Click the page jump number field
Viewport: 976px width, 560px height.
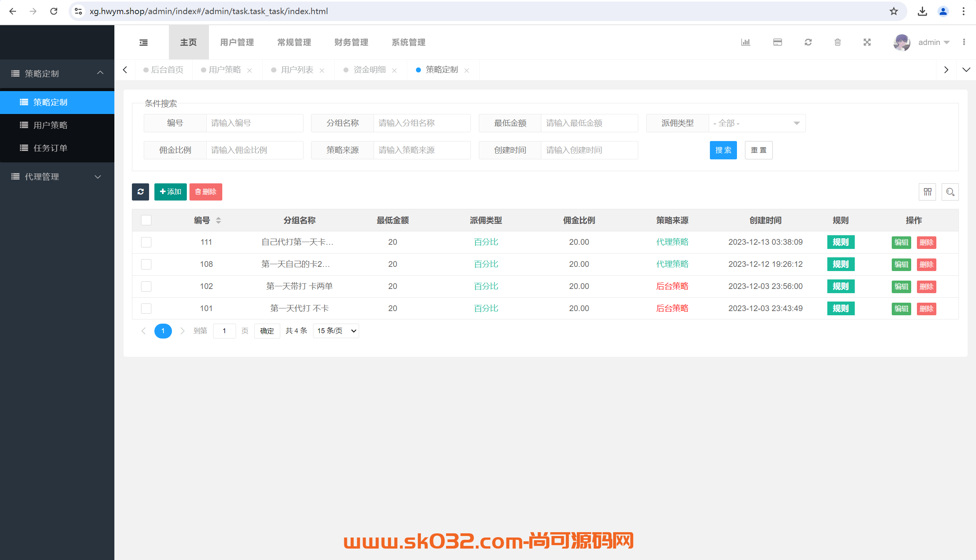point(224,331)
